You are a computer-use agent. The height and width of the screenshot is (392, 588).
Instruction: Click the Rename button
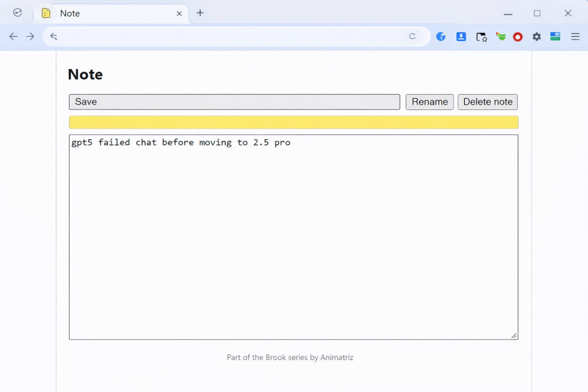click(429, 102)
